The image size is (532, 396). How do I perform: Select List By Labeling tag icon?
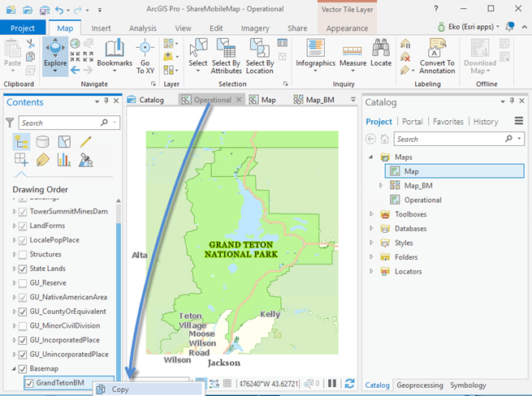tap(43, 159)
